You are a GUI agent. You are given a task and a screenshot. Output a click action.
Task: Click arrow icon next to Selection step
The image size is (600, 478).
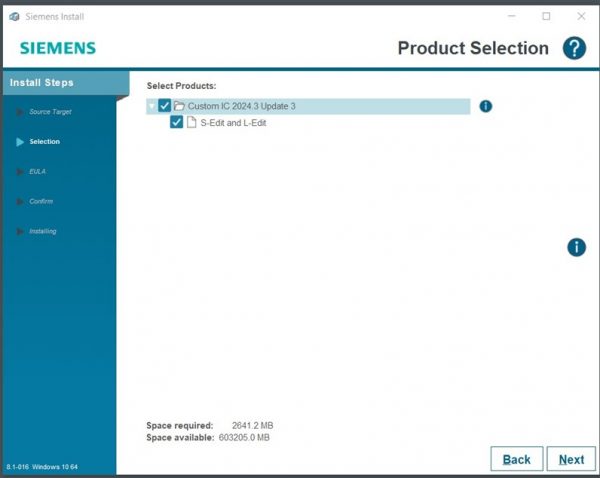pyautogui.click(x=20, y=142)
